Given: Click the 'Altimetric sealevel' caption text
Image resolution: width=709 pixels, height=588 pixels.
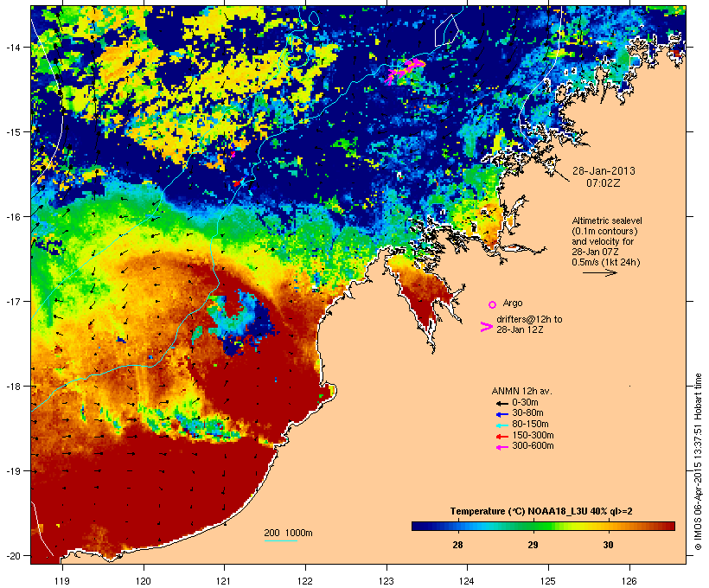Looking at the screenshot, I should 607,220.
